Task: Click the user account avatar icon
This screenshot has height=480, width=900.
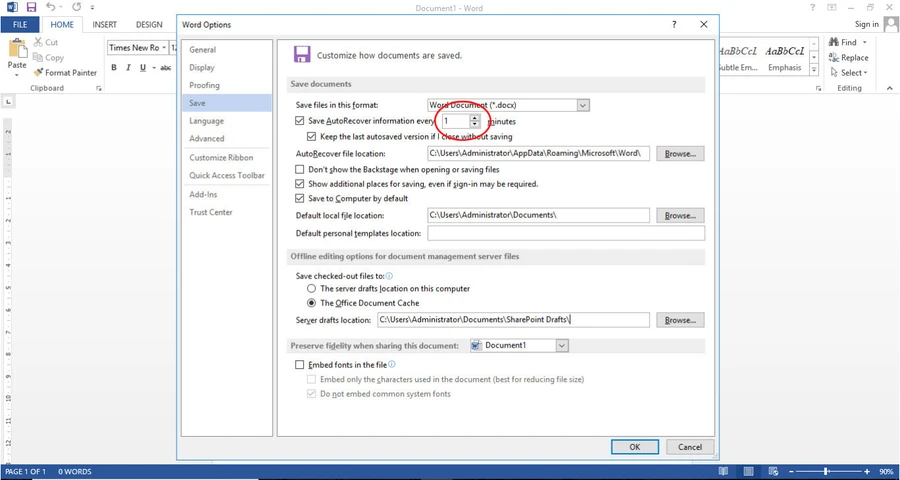Action: tap(891, 24)
